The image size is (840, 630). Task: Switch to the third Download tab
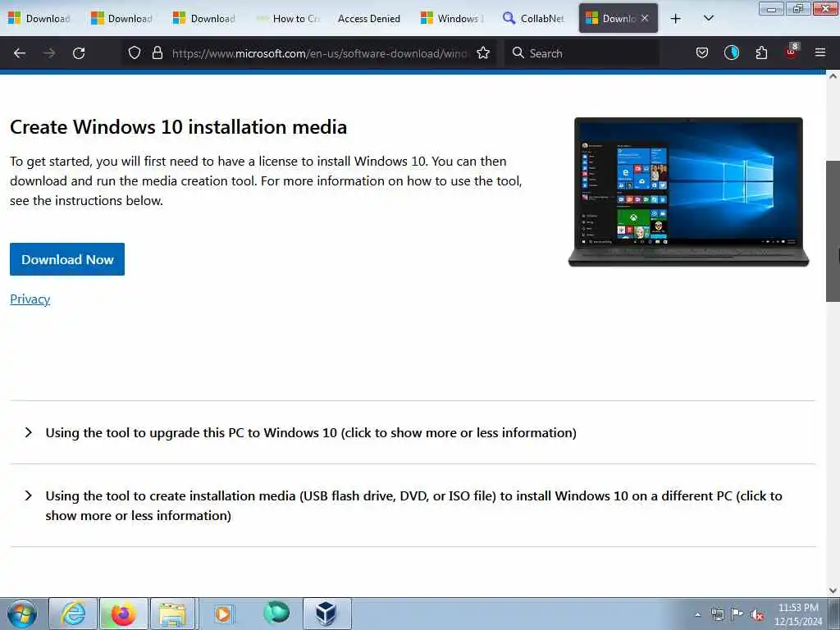(x=204, y=19)
